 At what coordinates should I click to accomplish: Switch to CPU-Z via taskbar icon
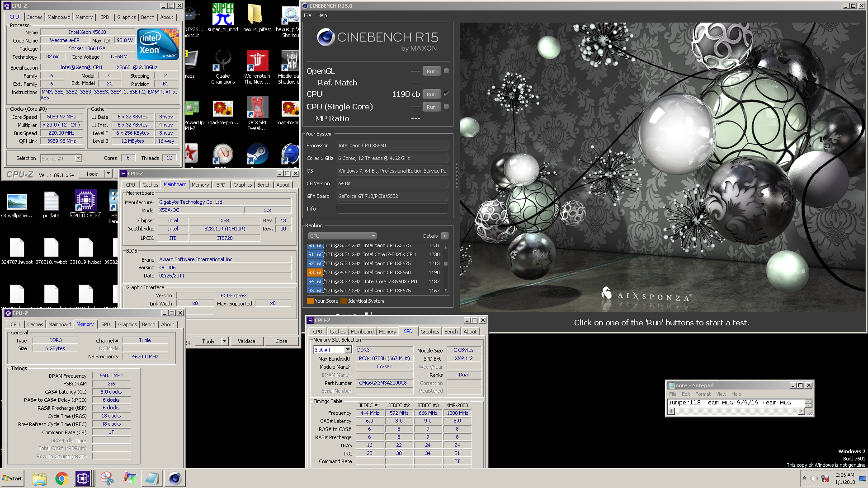(83, 479)
